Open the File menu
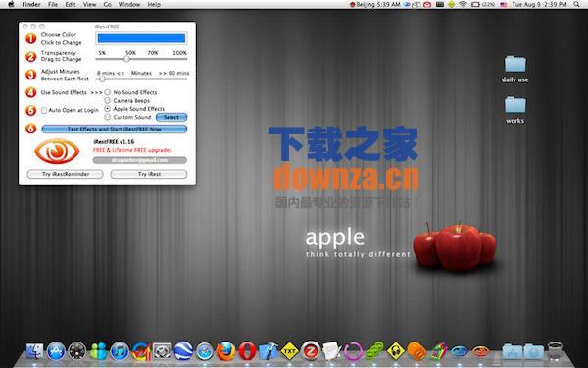This screenshot has width=588, height=368. coord(53,5)
